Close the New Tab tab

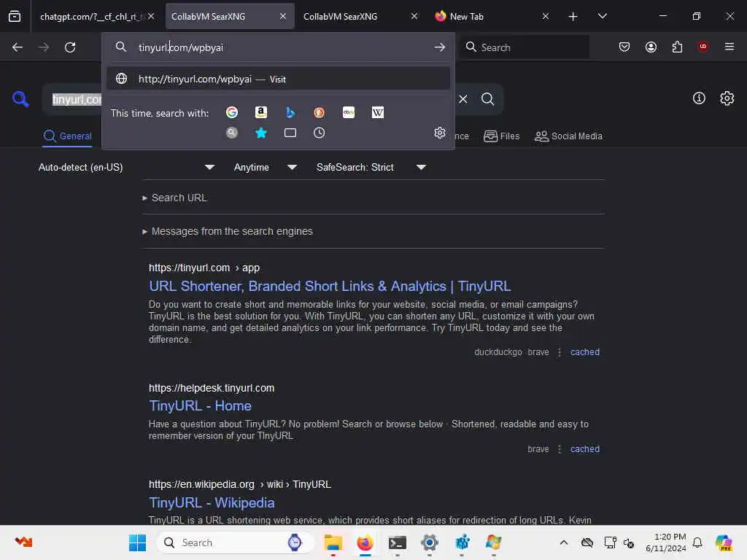[546, 17]
